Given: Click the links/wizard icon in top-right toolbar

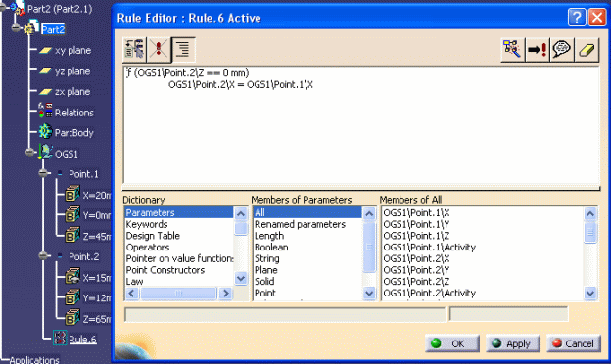Looking at the screenshot, I should click(512, 50).
